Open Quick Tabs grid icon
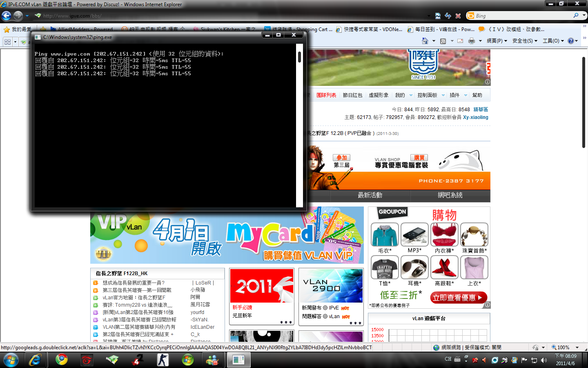The height and width of the screenshot is (368, 588). coord(7,42)
